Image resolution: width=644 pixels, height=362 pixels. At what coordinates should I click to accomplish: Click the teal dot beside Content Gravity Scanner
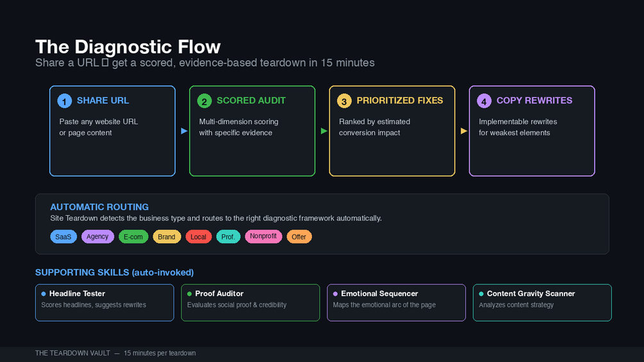click(x=481, y=294)
